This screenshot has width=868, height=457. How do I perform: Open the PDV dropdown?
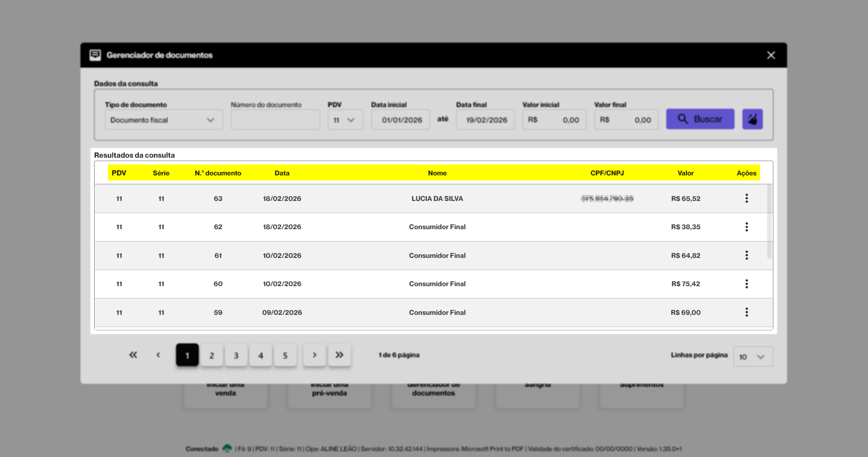pyautogui.click(x=345, y=120)
